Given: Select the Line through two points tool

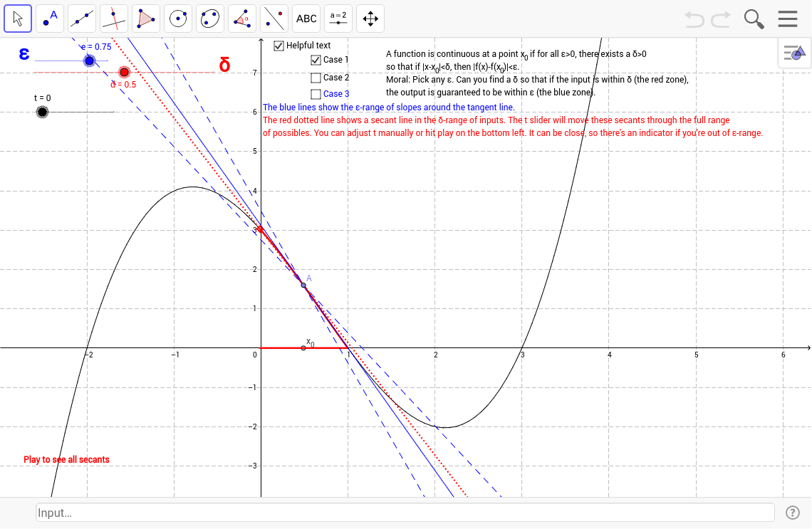Looking at the screenshot, I should tap(83, 19).
